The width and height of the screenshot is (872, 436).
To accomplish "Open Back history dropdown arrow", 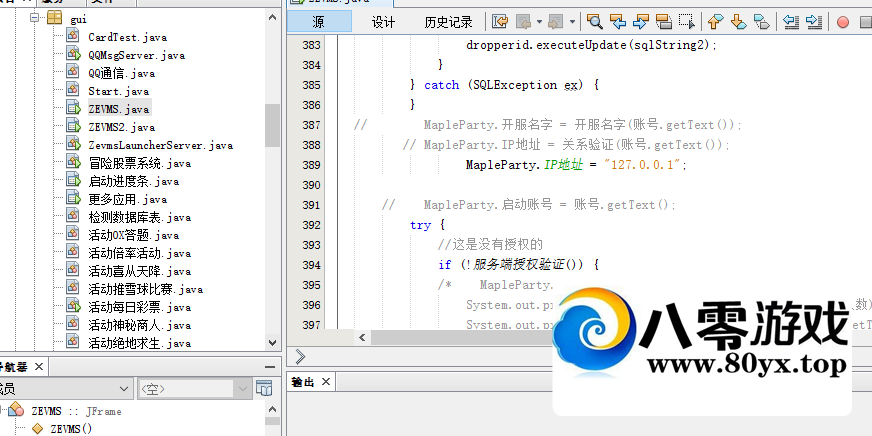I will 539,22.
